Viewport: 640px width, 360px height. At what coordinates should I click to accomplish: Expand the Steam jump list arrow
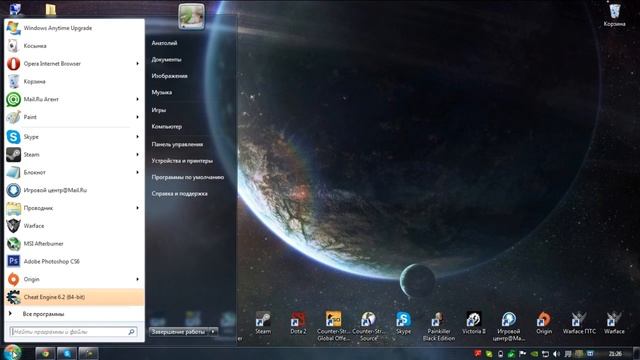(x=138, y=155)
